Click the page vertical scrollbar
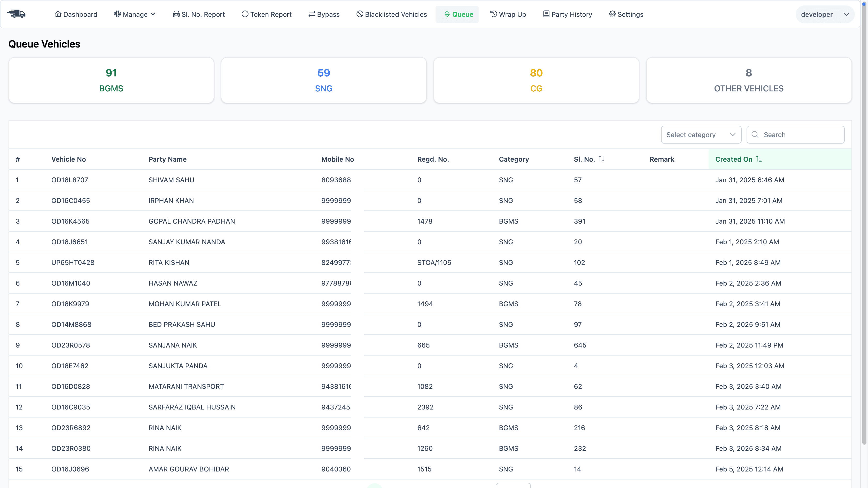Viewport: 868px width, 488px height. (x=865, y=222)
